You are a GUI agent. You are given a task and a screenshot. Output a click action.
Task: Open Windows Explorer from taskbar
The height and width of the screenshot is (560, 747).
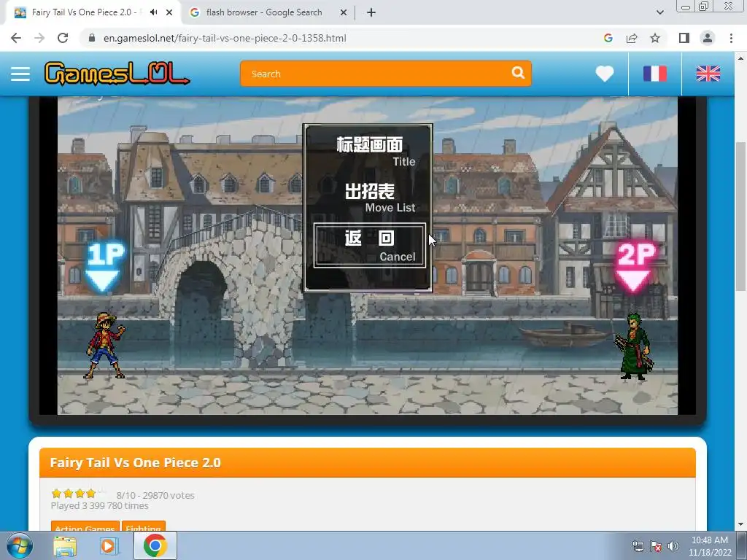point(65,546)
